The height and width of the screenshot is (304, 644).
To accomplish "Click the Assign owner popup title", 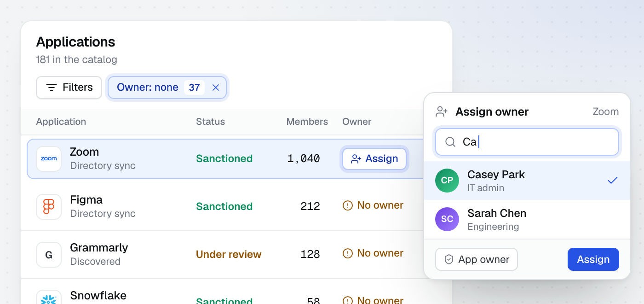I will (x=492, y=112).
